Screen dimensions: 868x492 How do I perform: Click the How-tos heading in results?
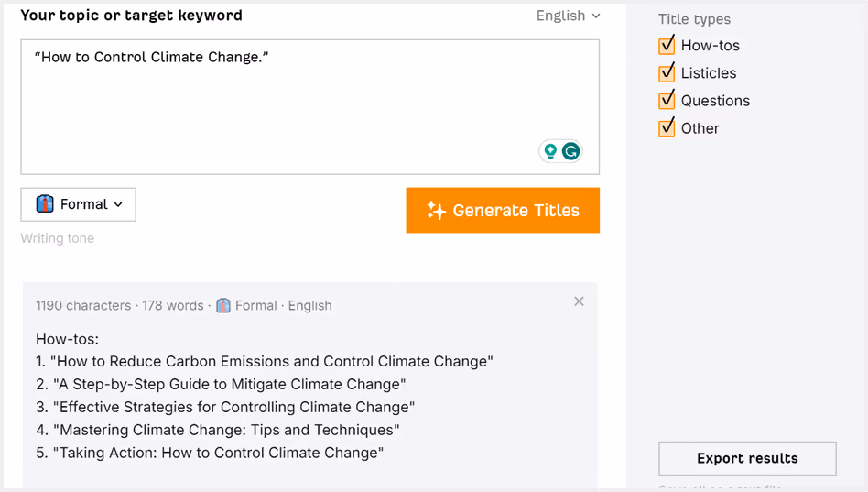(67, 339)
